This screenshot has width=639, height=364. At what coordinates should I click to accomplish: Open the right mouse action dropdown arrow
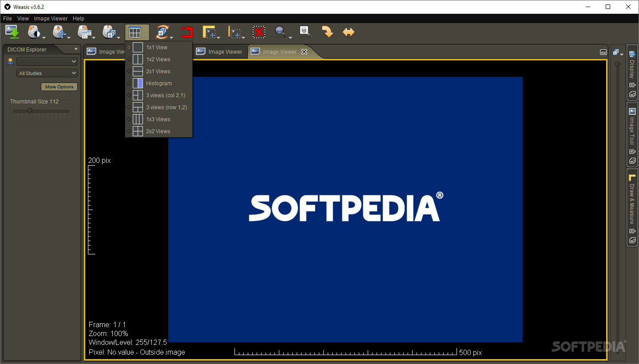click(94, 38)
